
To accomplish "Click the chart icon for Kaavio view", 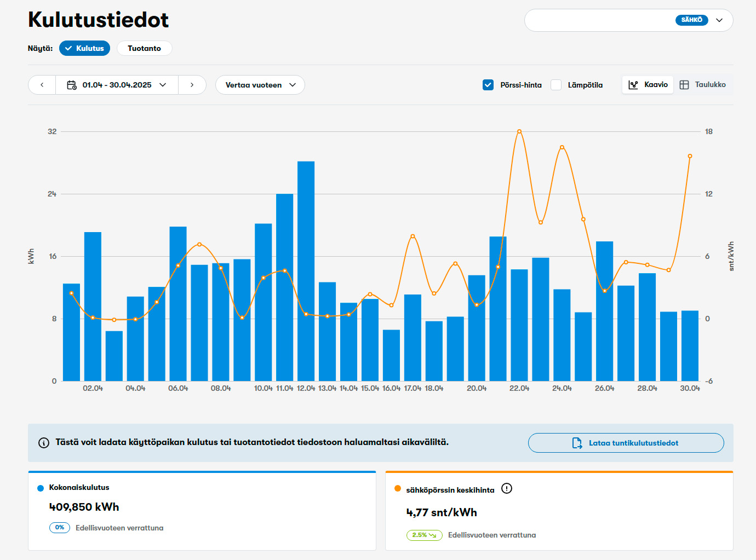I will [x=633, y=85].
